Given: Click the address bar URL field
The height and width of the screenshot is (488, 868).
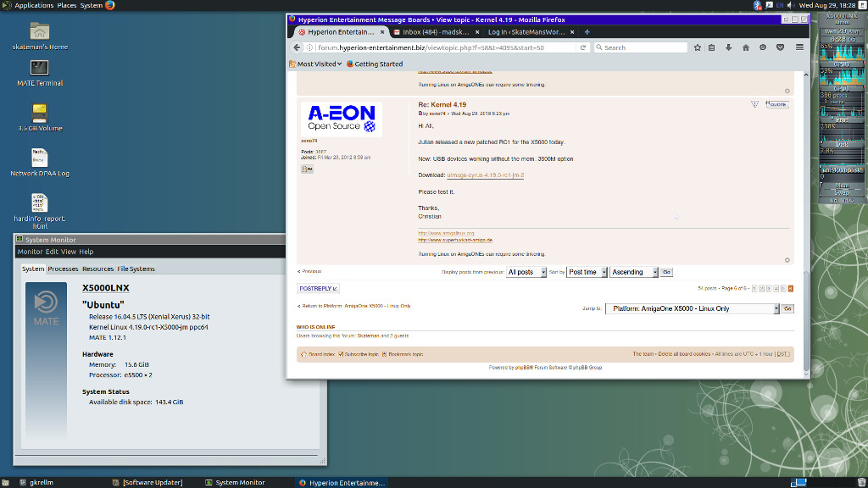Looking at the screenshot, I should [445, 47].
